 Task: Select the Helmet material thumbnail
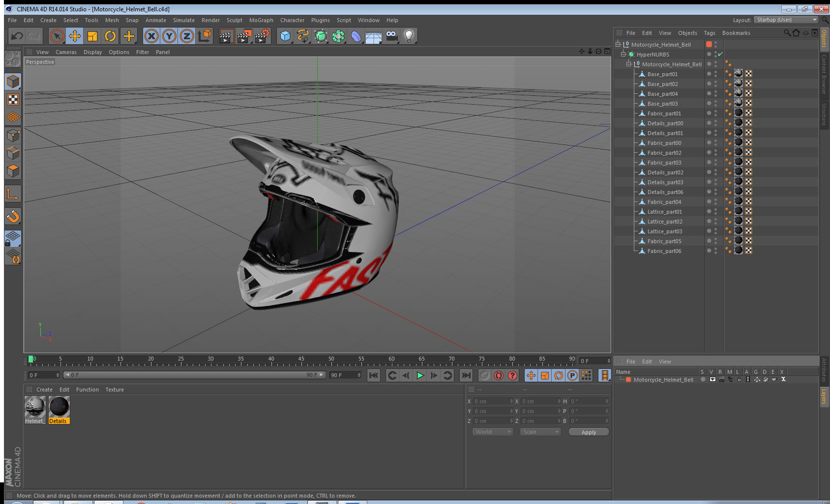pyautogui.click(x=35, y=407)
